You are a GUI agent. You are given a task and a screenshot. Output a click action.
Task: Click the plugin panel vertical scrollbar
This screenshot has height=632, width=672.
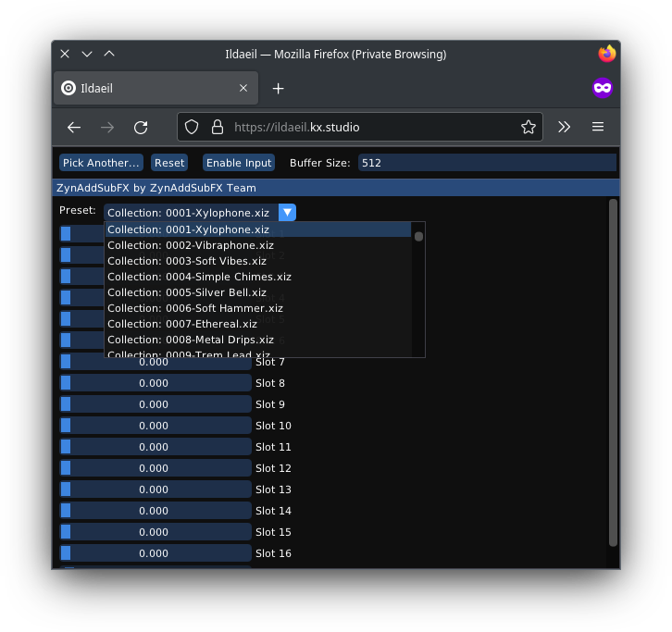pos(613,372)
